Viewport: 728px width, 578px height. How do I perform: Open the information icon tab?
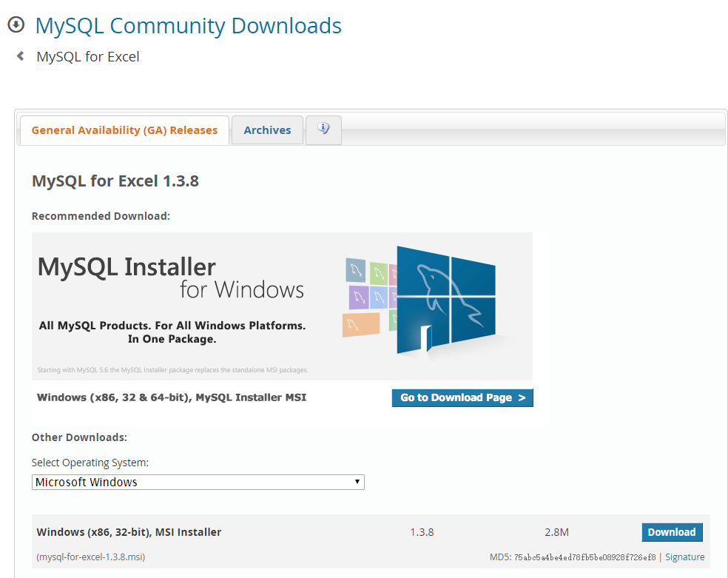coord(323,130)
